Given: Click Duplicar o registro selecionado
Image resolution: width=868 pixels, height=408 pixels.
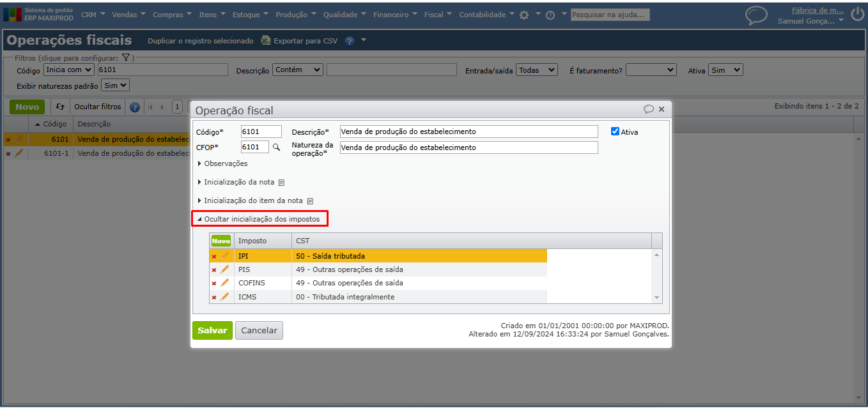Looking at the screenshot, I should point(201,41).
